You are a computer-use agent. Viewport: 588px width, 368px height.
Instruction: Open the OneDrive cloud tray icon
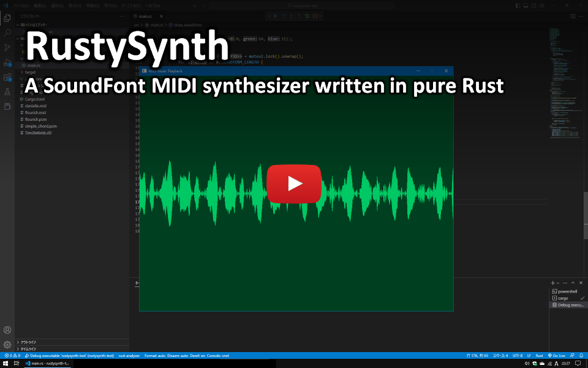point(542,364)
